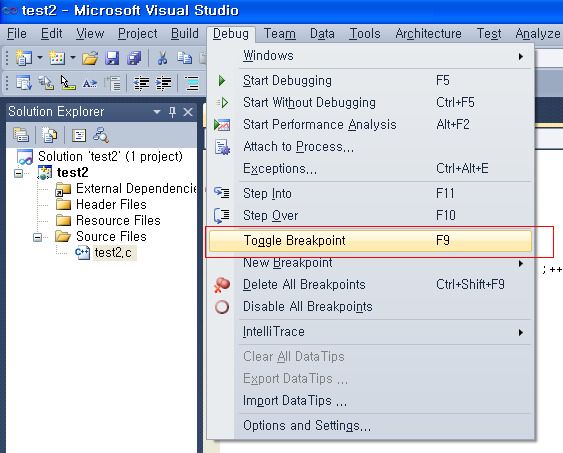The height and width of the screenshot is (453, 563).
Task: Choose Delete All Breakpoints
Action: 370,285
